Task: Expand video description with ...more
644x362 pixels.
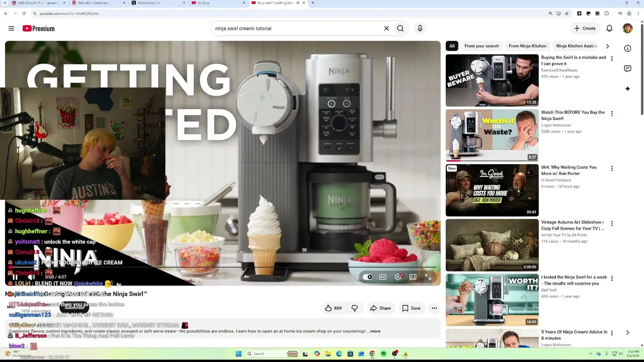Action: pyautogui.click(x=374, y=331)
